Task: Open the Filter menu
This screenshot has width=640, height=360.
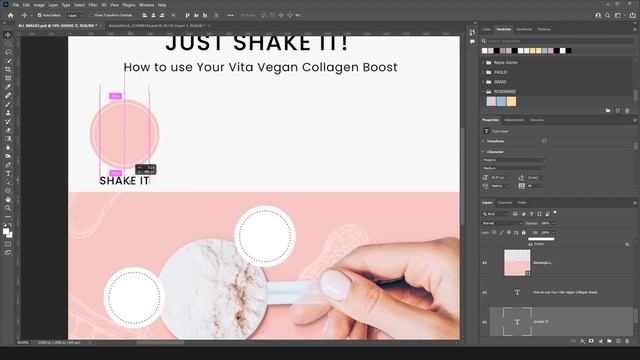Action: [93, 5]
